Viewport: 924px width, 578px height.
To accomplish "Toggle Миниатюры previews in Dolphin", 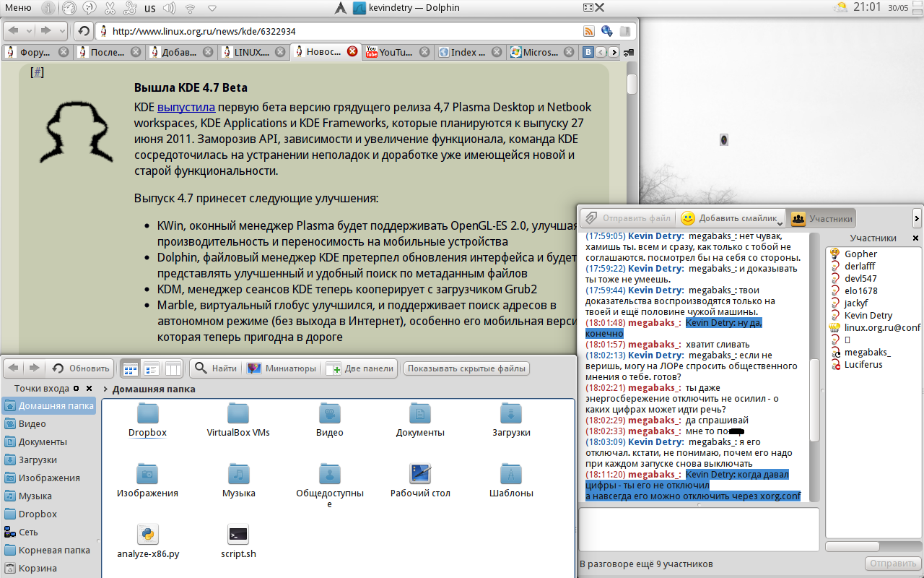I will 282,368.
